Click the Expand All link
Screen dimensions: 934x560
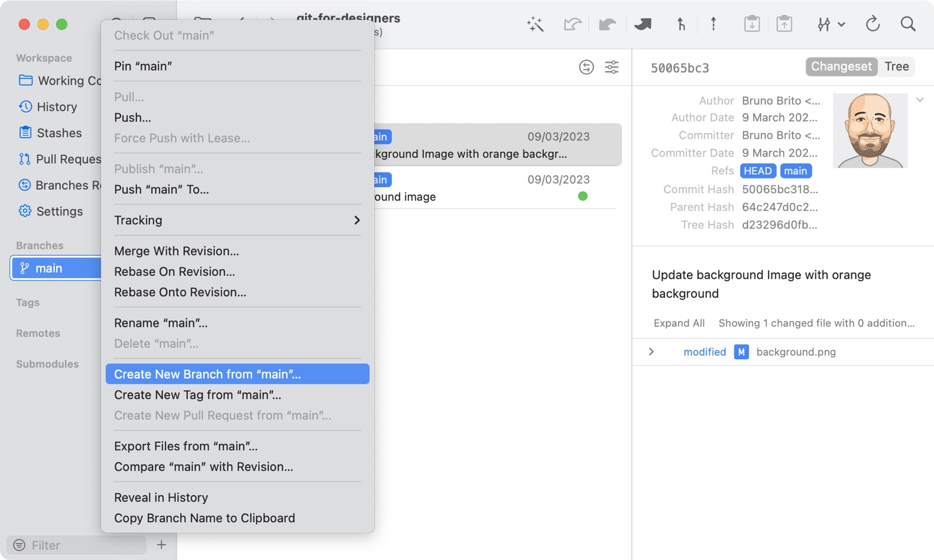click(679, 323)
